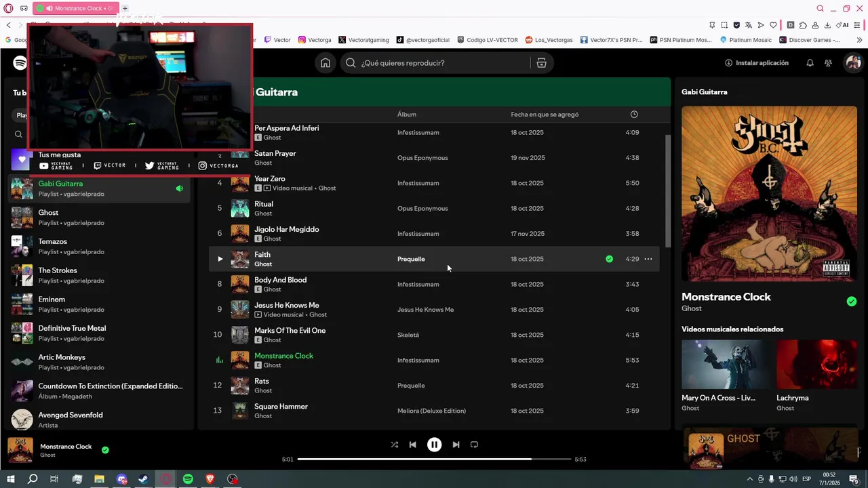Open the Prequelle album link on Faith row
868x488 pixels.
411,259
